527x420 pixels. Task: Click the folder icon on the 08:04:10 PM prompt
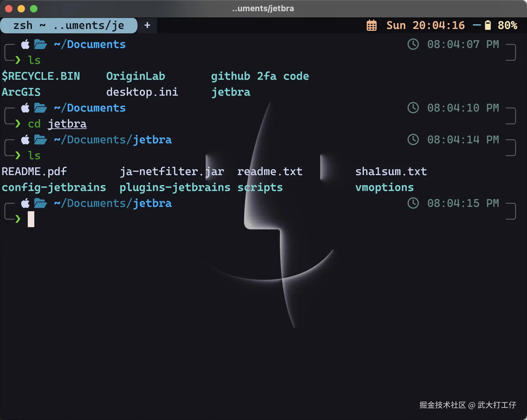click(x=40, y=108)
